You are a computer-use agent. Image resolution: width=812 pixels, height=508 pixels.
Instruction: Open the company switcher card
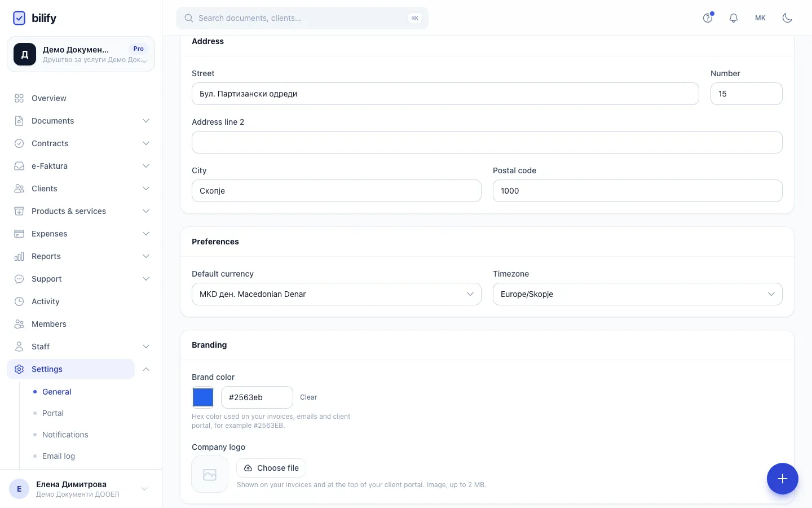[x=81, y=54]
